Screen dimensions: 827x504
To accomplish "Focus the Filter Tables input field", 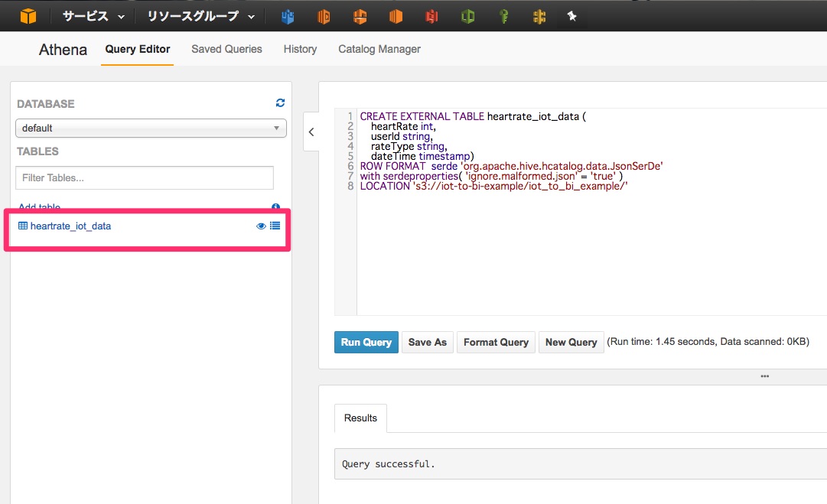I will (145, 177).
